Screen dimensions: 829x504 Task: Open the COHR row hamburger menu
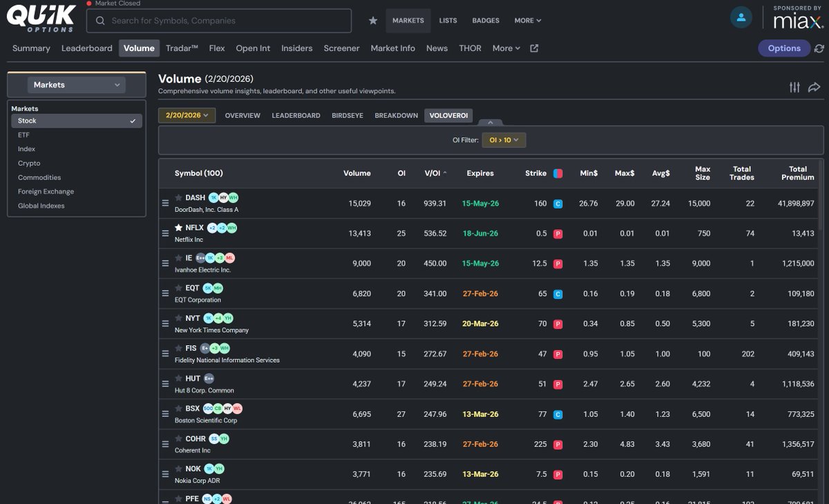(165, 444)
